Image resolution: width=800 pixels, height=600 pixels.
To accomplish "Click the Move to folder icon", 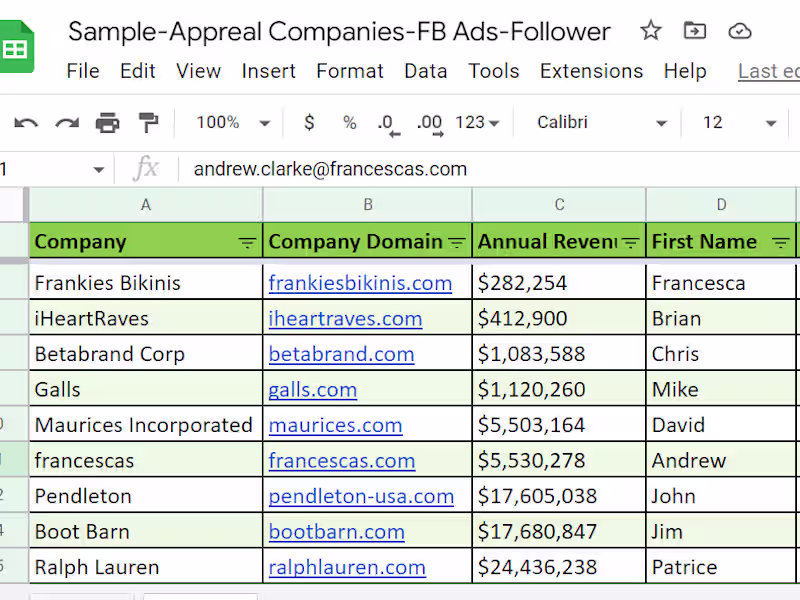I will [695, 31].
